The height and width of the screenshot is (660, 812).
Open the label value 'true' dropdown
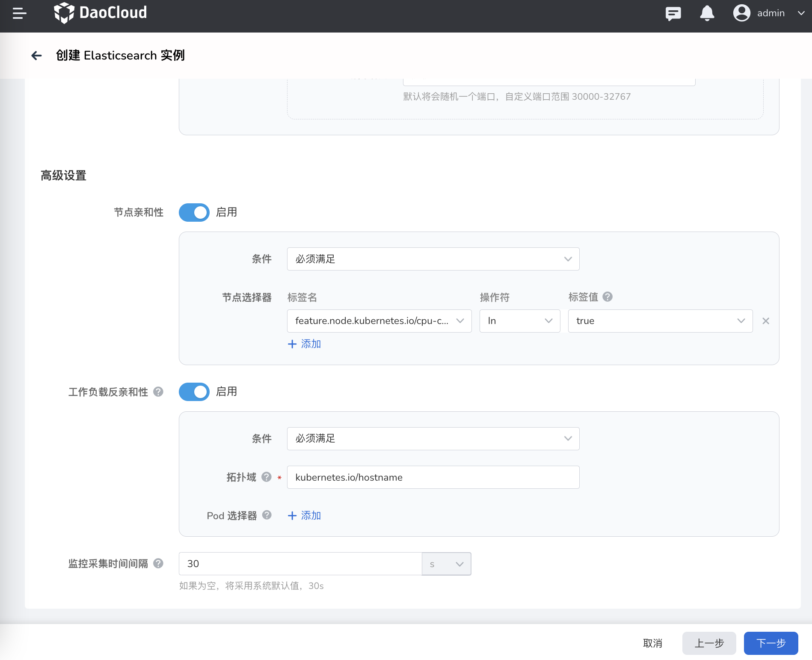click(x=660, y=321)
